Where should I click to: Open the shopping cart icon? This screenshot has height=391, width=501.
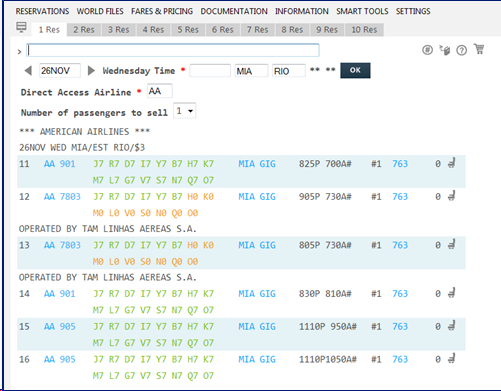pyautogui.click(x=479, y=49)
